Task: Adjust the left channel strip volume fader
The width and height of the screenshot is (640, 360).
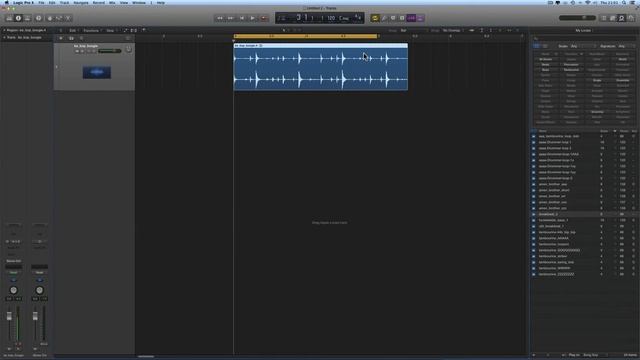Action: pyautogui.click(x=9, y=316)
